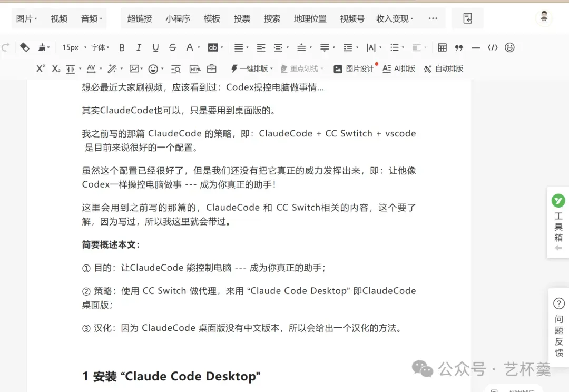This screenshot has width=569, height=392.
Task: Open the line spacing dropdown
Action: tap(350, 47)
